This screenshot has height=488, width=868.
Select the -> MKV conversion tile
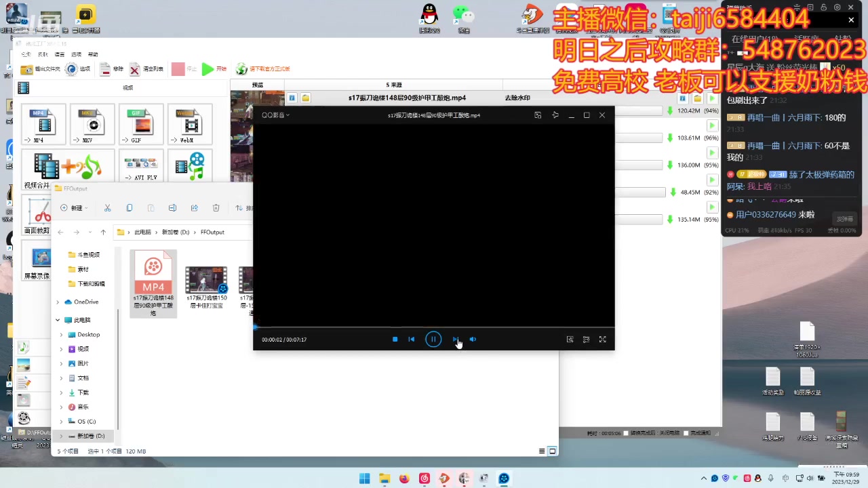point(92,124)
